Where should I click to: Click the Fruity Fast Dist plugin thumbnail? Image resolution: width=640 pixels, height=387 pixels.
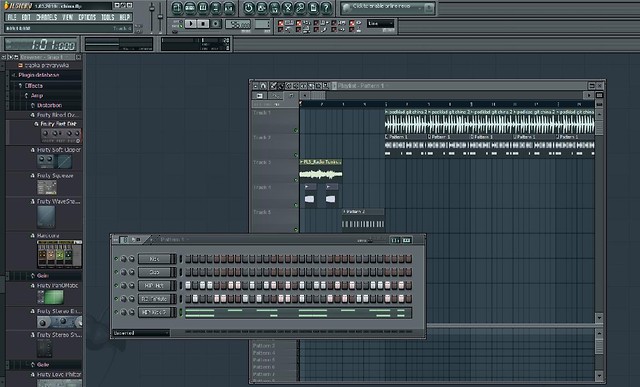[61, 135]
